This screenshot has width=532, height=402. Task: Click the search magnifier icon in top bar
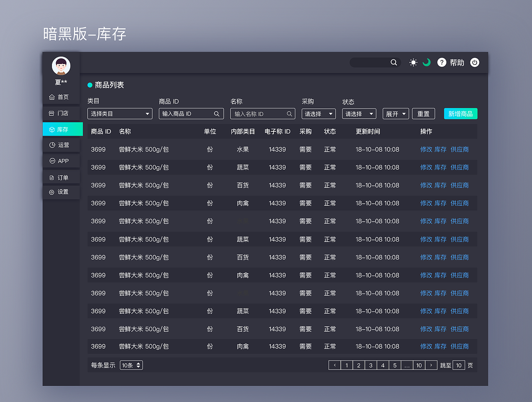click(393, 62)
